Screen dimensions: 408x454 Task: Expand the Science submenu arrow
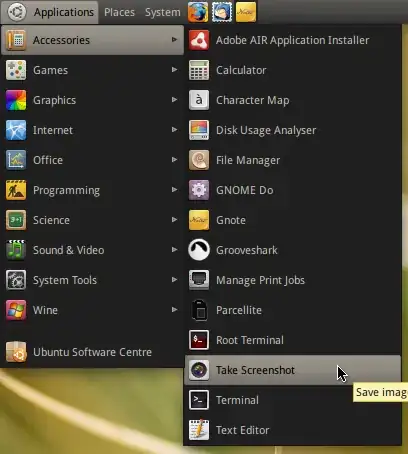(174, 220)
